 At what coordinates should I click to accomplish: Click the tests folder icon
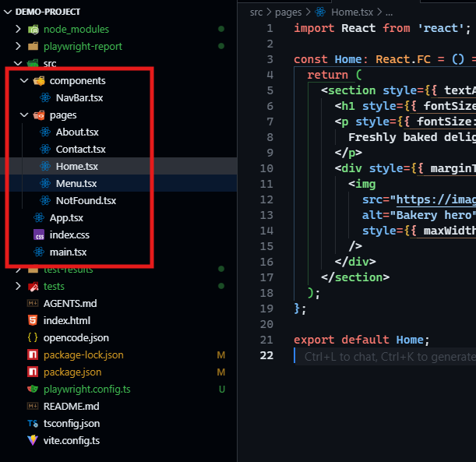click(33, 286)
